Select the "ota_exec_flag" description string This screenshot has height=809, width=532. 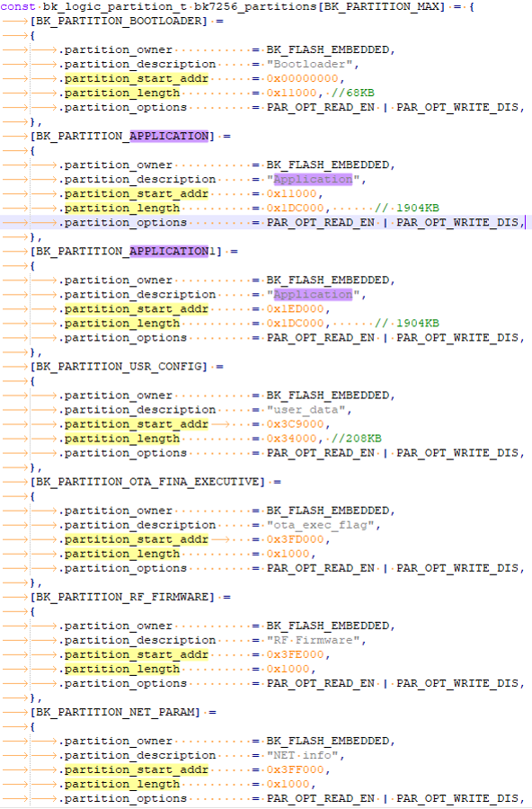point(321,525)
